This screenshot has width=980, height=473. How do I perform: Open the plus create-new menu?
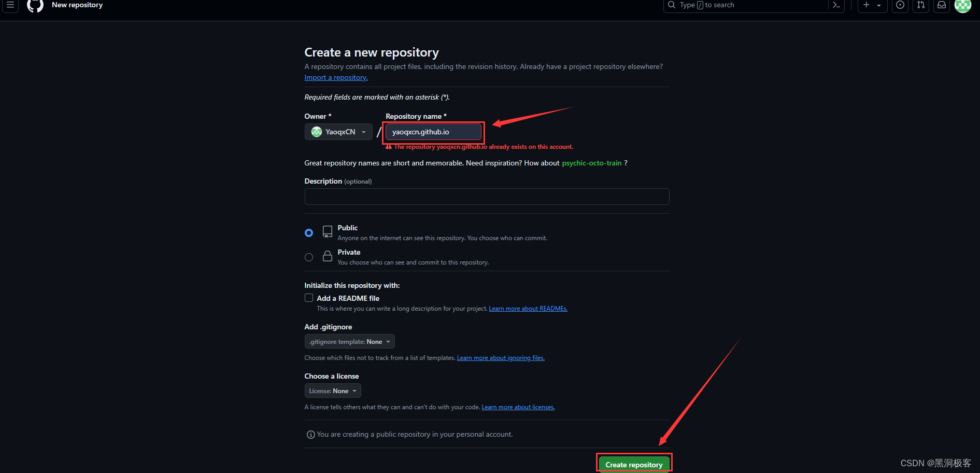pyautogui.click(x=867, y=5)
